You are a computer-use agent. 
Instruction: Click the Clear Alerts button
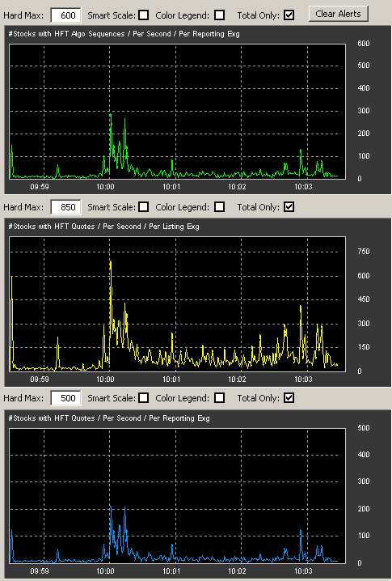pos(338,14)
